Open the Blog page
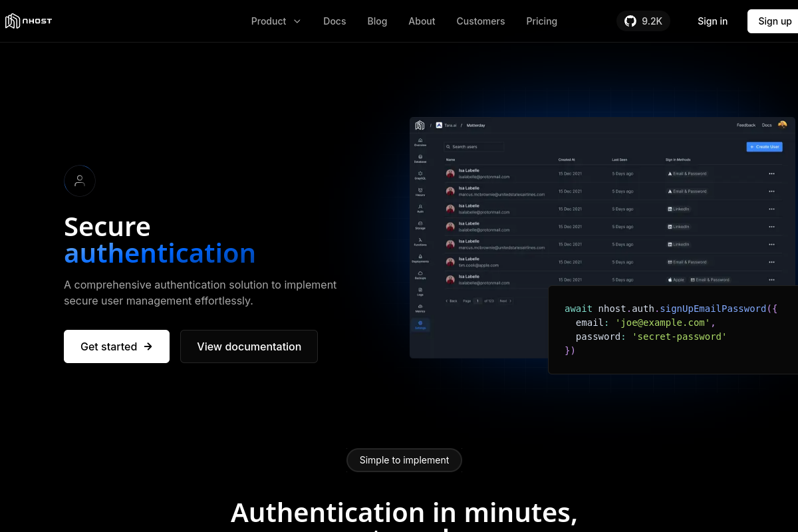Image resolution: width=798 pixels, height=532 pixels. tap(377, 21)
